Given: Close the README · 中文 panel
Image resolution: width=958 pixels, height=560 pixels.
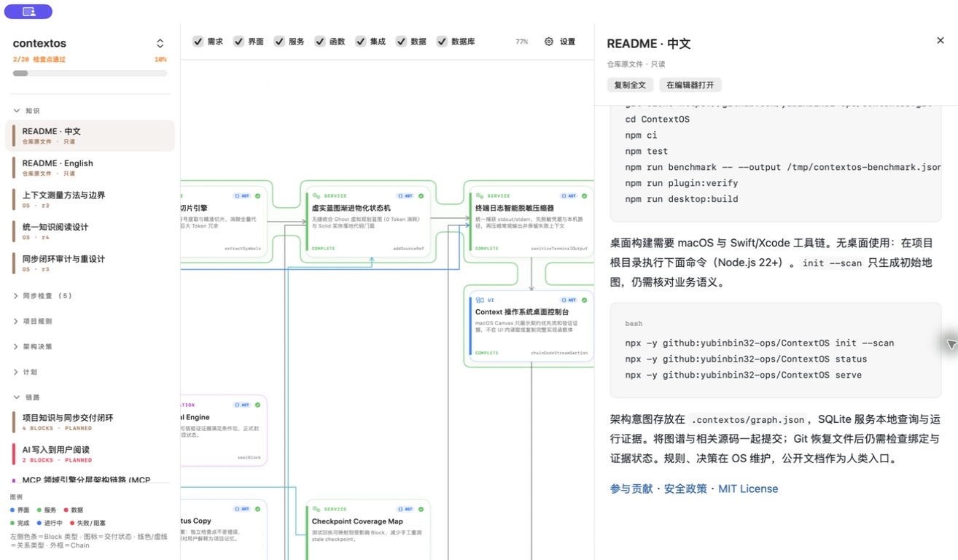Looking at the screenshot, I should [941, 41].
